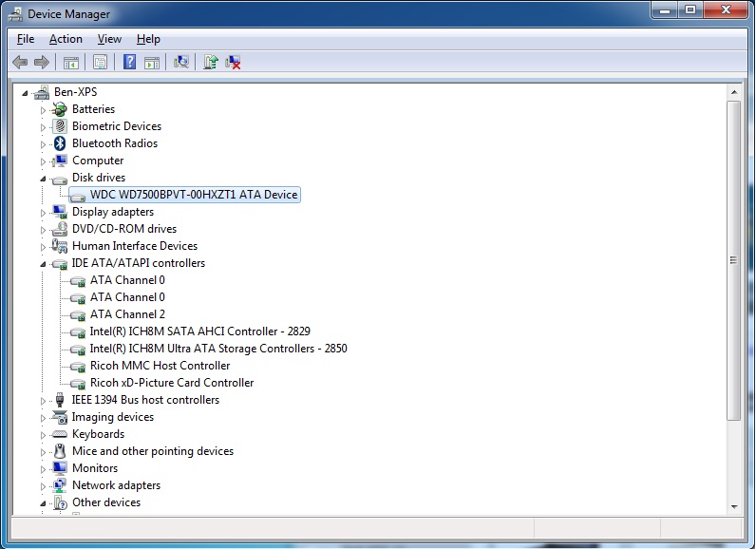Click the Human Interface Devices icon
The width and height of the screenshot is (756, 549).
pos(60,246)
